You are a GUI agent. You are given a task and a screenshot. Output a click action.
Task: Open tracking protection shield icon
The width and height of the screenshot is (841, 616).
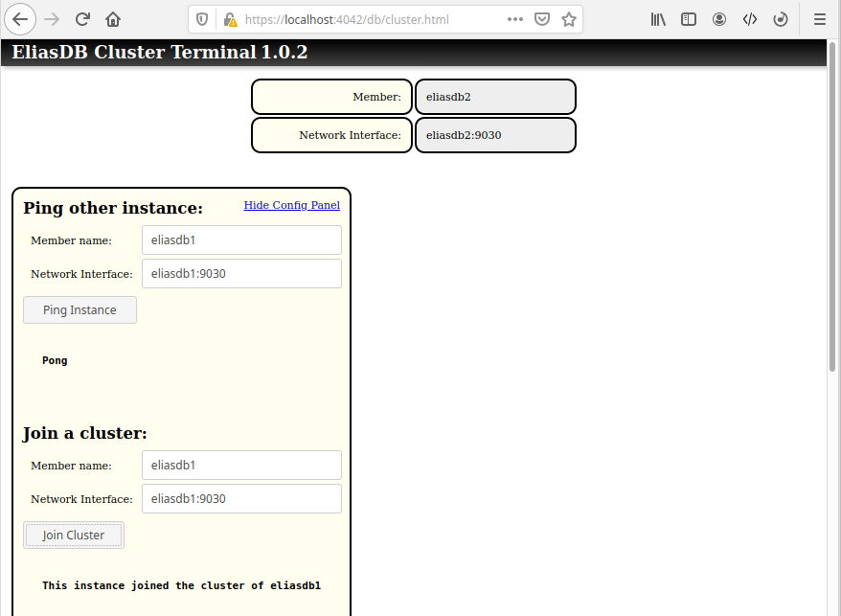click(x=201, y=19)
